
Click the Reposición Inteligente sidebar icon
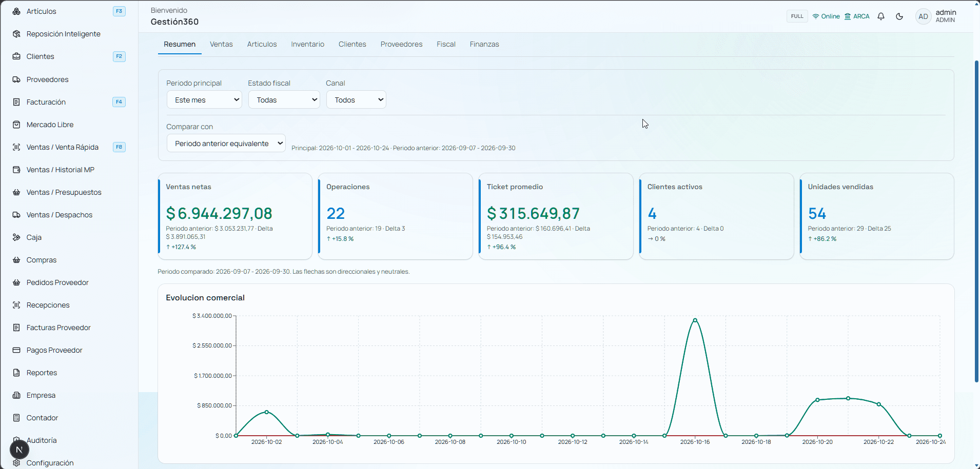pos(16,34)
